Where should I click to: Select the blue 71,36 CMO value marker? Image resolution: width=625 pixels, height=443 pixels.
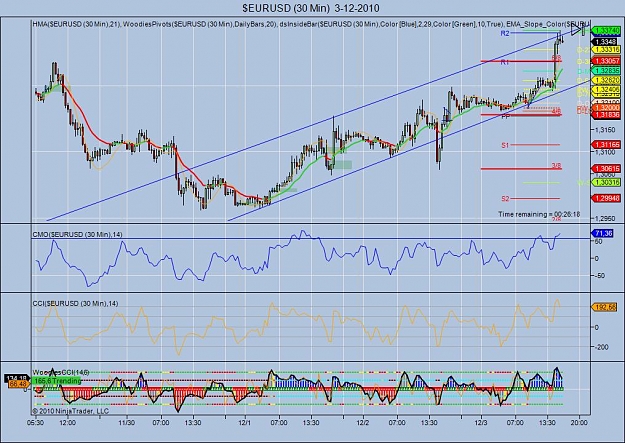tap(603, 233)
